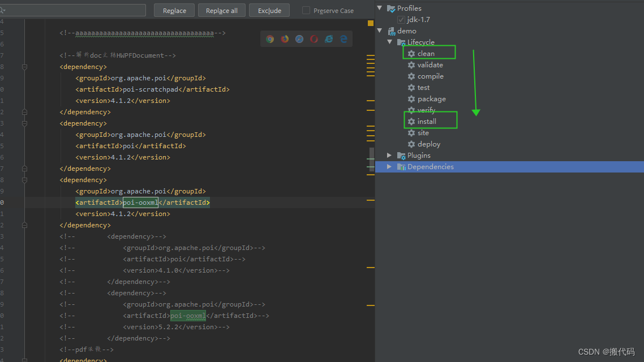Preview the file in Microsoft Edge
Image resolution: width=644 pixels, height=362 pixels.
click(x=344, y=39)
